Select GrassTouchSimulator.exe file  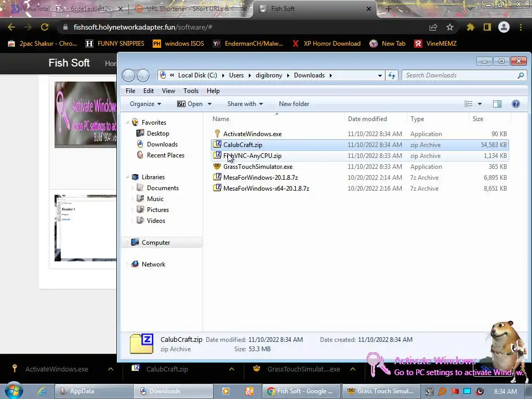pyautogui.click(x=258, y=167)
